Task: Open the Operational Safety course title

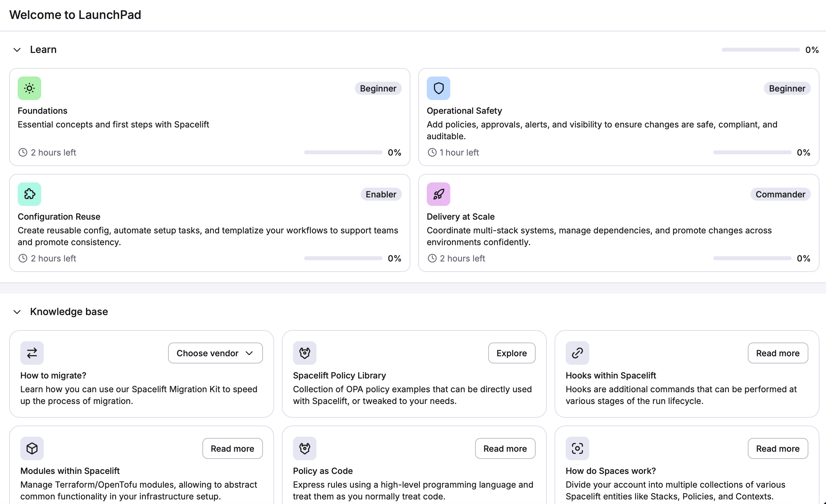Action: [x=464, y=110]
